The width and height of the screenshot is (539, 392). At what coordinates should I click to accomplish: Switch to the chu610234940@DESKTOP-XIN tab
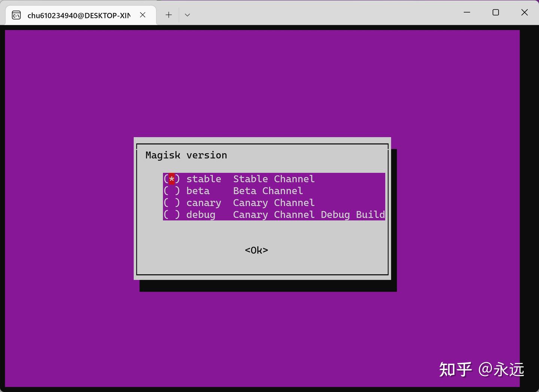pyautogui.click(x=79, y=15)
